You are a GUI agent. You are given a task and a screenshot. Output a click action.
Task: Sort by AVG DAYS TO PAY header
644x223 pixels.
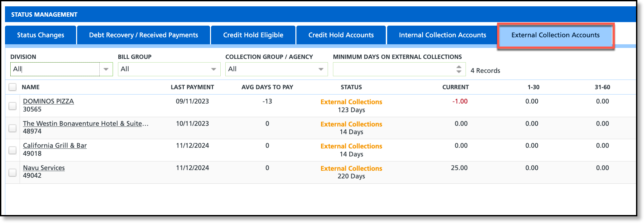pyautogui.click(x=267, y=87)
